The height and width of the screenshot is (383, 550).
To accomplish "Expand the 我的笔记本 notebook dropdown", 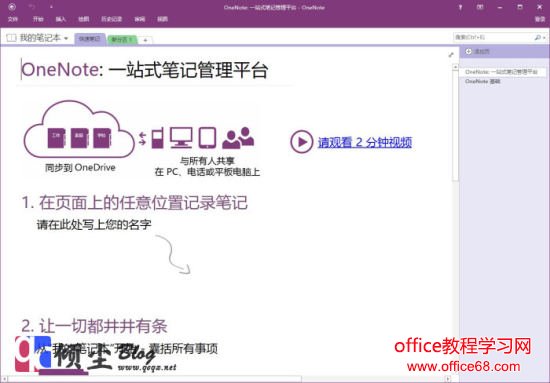I will [66, 38].
